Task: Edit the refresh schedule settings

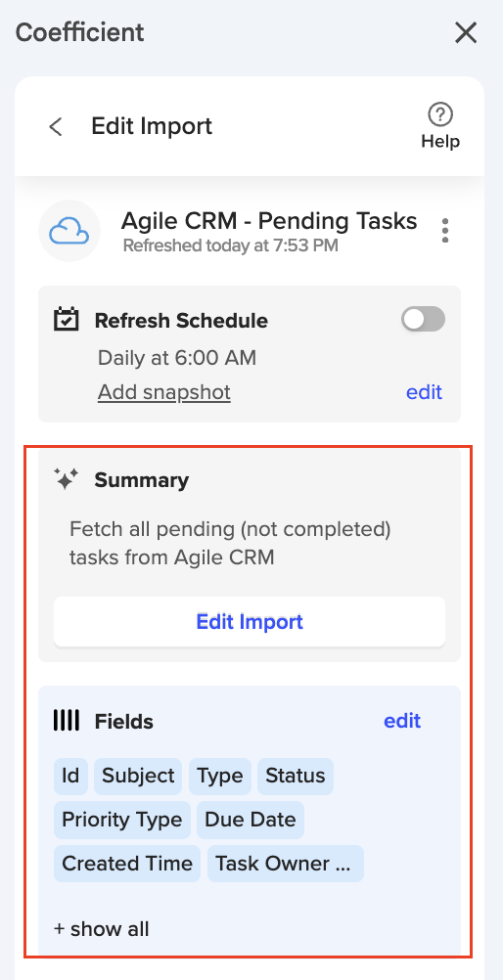Action: [424, 392]
